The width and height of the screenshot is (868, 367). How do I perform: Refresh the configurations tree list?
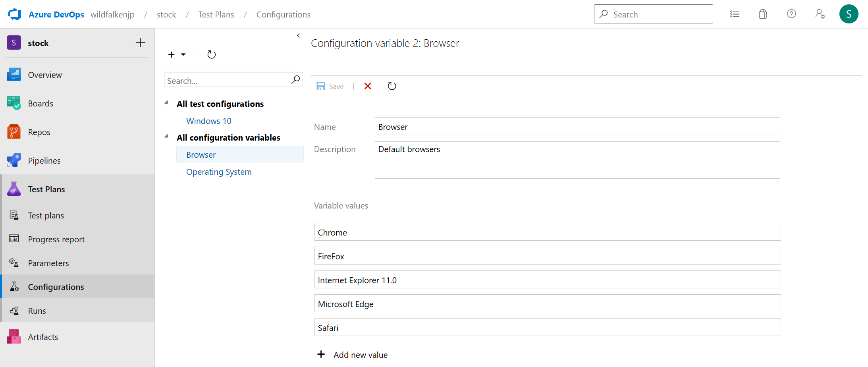coord(212,54)
